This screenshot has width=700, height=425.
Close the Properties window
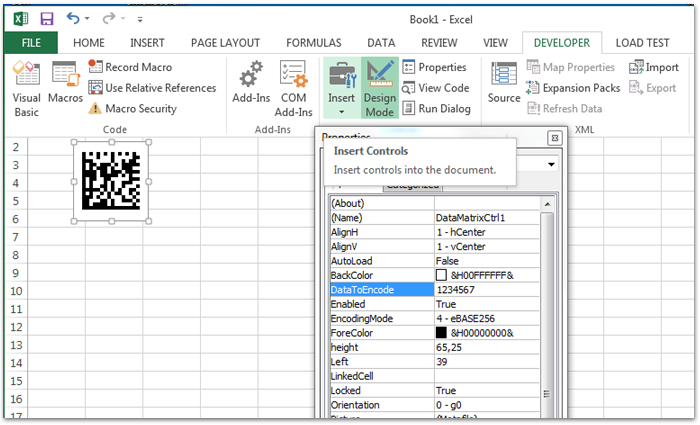554,138
